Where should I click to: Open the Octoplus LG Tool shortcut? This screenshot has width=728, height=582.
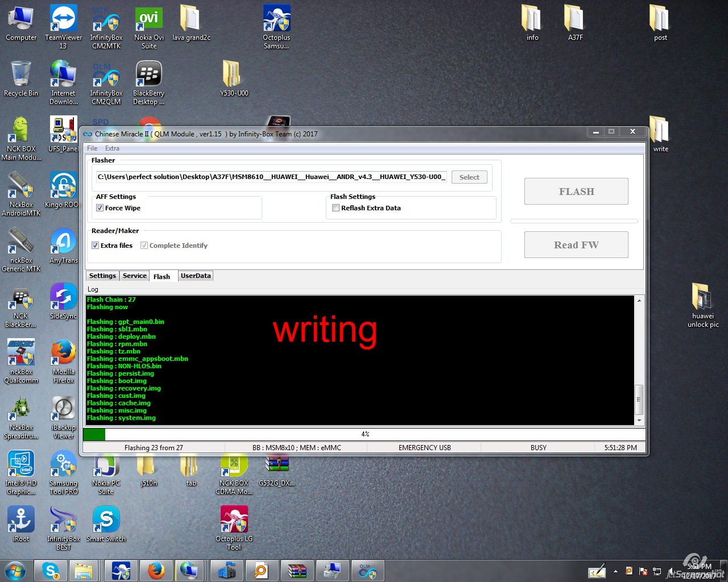pyautogui.click(x=234, y=528)
